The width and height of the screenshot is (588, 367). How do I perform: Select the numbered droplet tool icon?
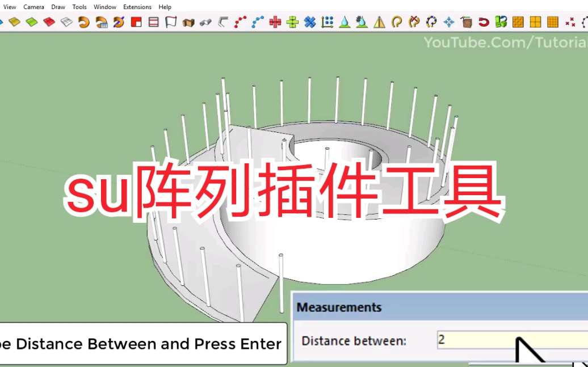point(362,23)
